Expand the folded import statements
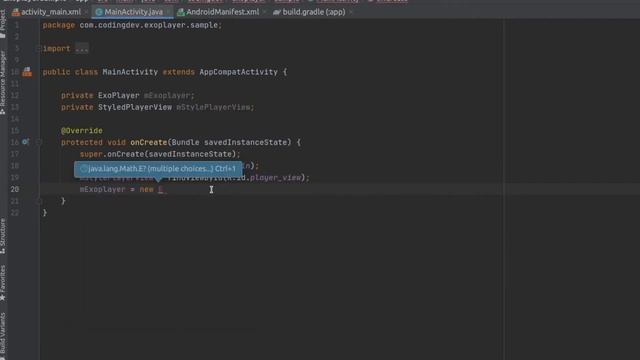 pos(39,49)
